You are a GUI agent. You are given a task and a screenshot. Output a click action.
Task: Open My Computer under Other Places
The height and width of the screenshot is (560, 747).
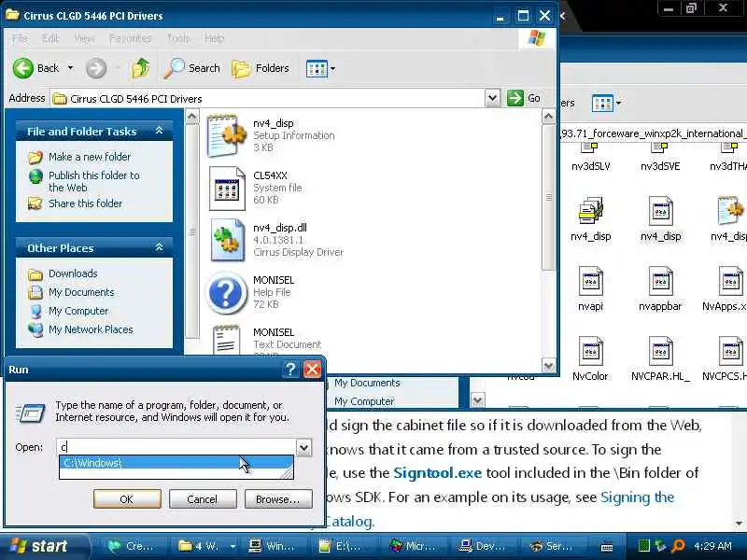click(x=78, y=311)
